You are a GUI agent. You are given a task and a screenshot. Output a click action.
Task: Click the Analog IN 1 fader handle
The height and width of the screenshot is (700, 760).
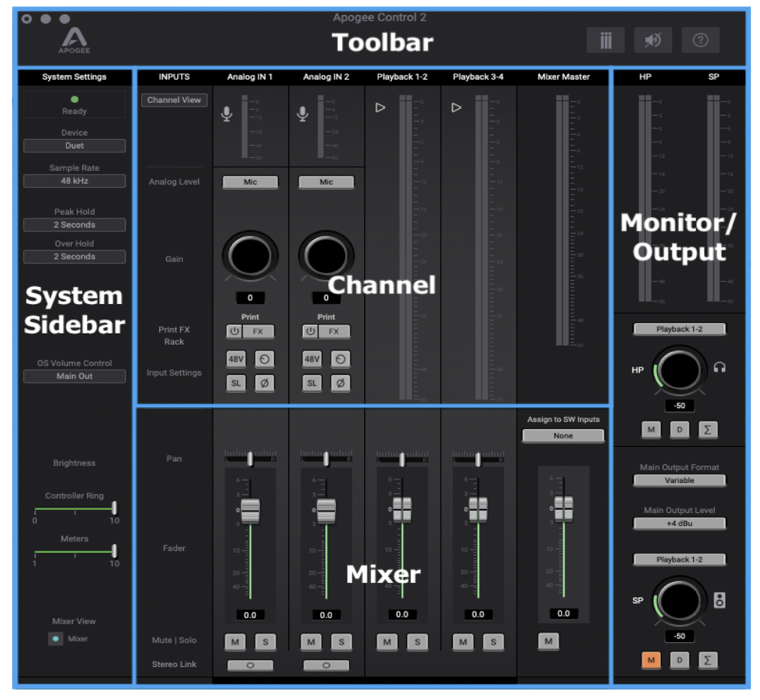tap(250, 511)
